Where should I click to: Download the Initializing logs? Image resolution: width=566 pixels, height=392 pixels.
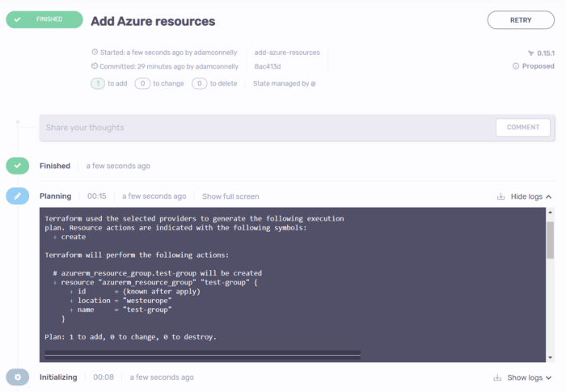(497, 377)
